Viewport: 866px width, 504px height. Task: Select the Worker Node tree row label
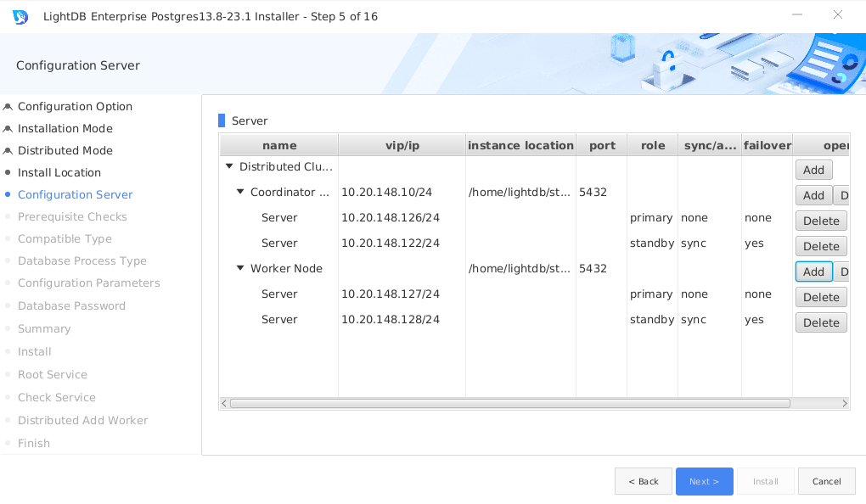(x=286, y=268)
